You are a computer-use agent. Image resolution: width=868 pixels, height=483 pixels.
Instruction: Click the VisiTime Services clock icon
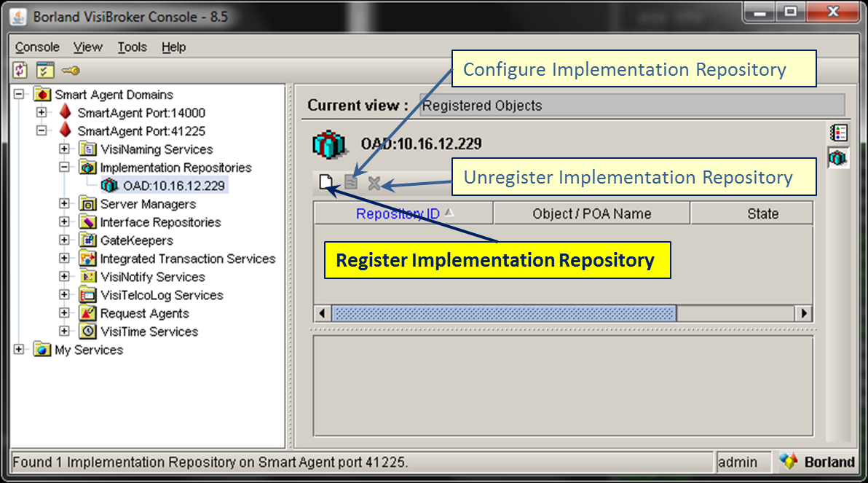pyautogui.click(x=87, y=331)
